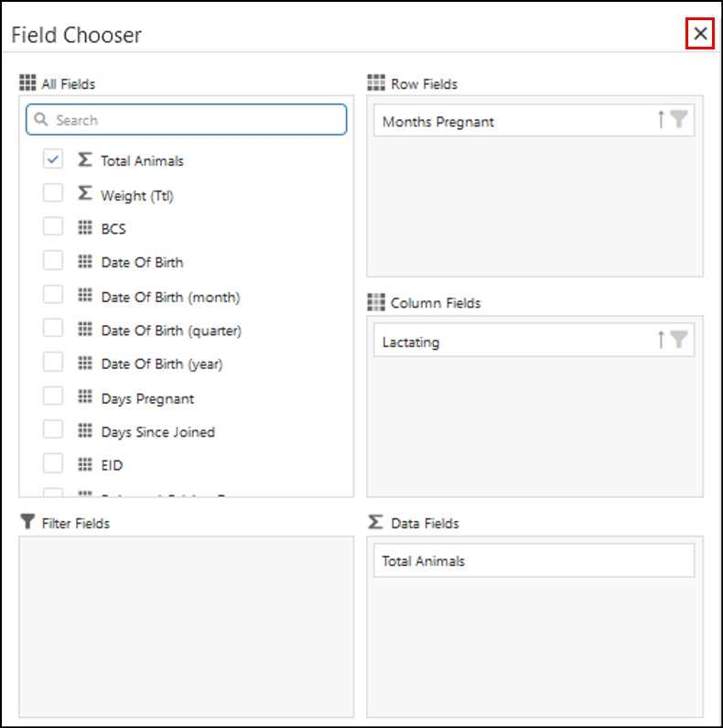Check the Date Of Birth (month) field
Screen dimensions: 723x728
pos(53,295)
